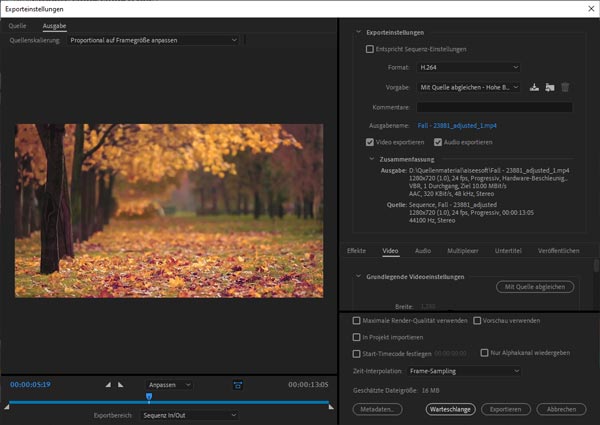The width and height of the screenshot is (600, 425).
Task: Click the 'Mit Quelle abgleichen' button
Action: [x=535, y=287]
